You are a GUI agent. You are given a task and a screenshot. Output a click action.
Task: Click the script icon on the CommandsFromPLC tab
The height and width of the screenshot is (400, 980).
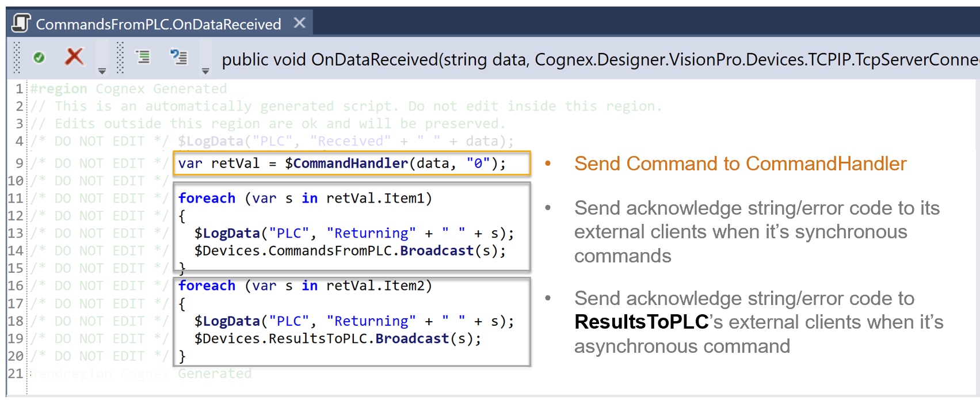21,23
